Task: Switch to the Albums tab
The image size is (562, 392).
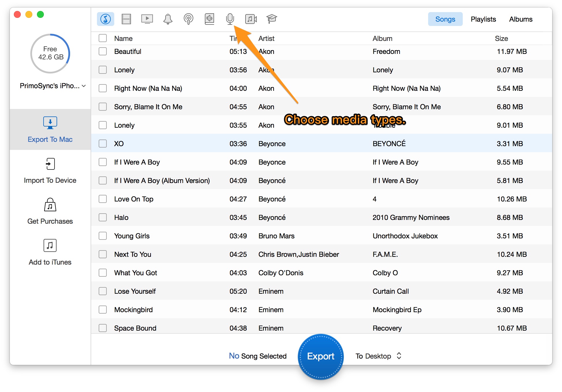Action: pos(521,19)
